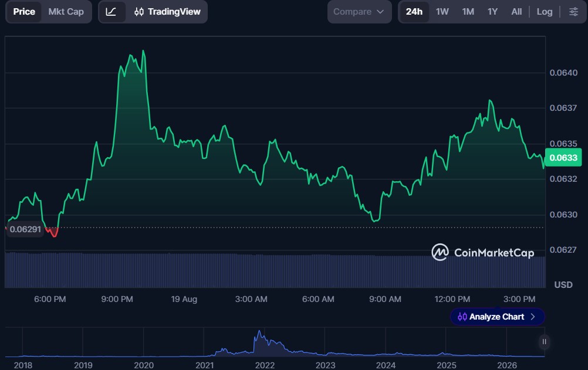Select the Price tab

24,12
